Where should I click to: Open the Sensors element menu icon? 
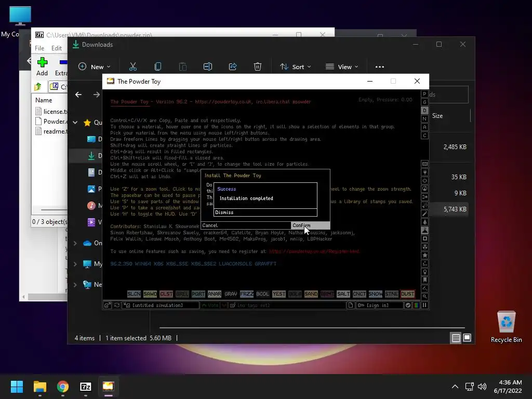click(x=424, y=189)
